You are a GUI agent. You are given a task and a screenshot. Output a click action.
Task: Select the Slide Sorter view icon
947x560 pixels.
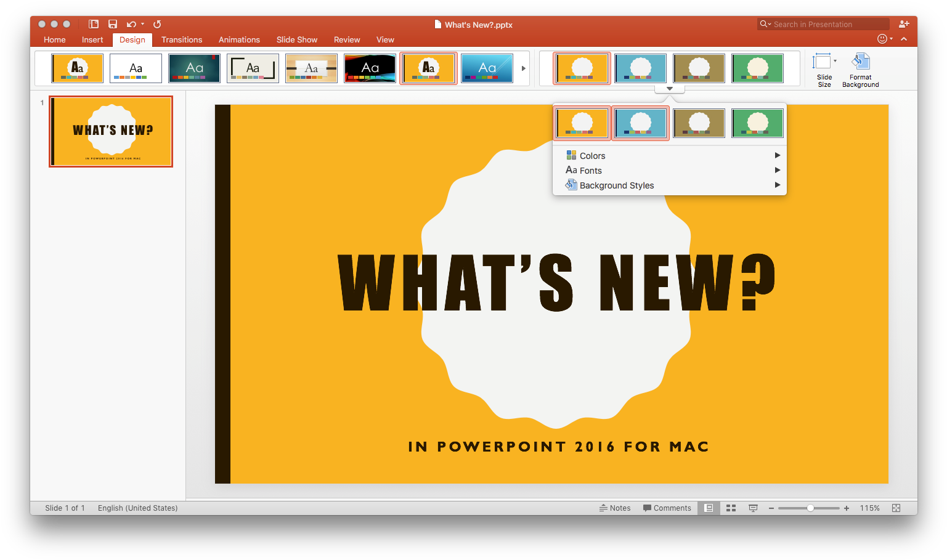point(731,508)
